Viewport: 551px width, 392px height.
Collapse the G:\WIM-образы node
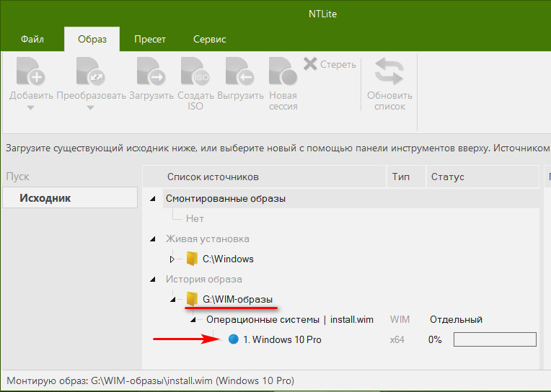[173, 300]
